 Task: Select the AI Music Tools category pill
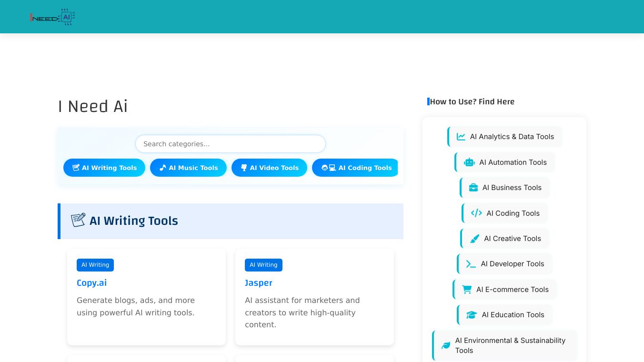coord(189,168)
